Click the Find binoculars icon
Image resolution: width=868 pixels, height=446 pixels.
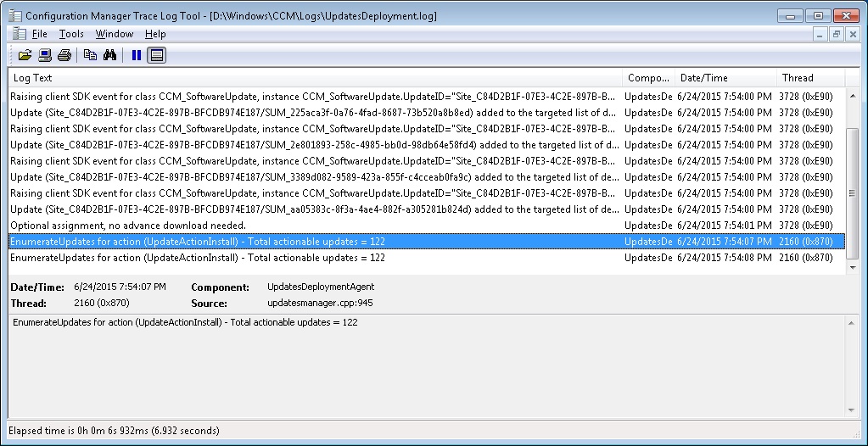coord(109,55)
